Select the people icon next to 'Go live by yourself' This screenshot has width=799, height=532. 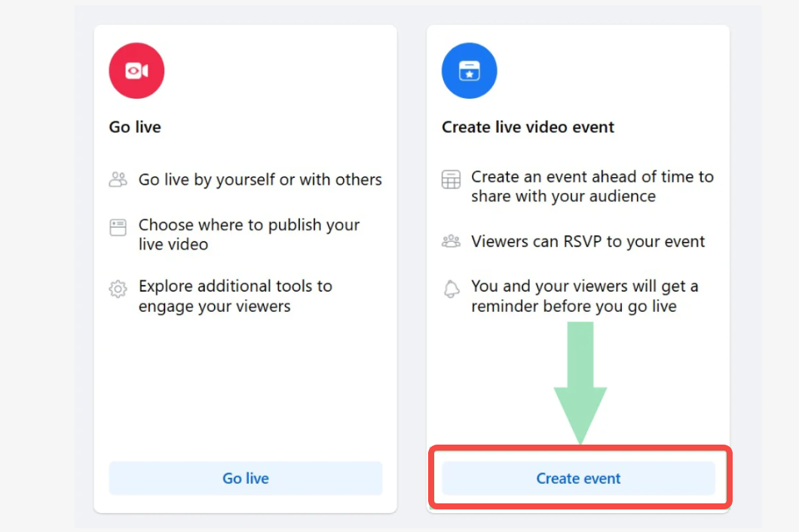point(118,179)
